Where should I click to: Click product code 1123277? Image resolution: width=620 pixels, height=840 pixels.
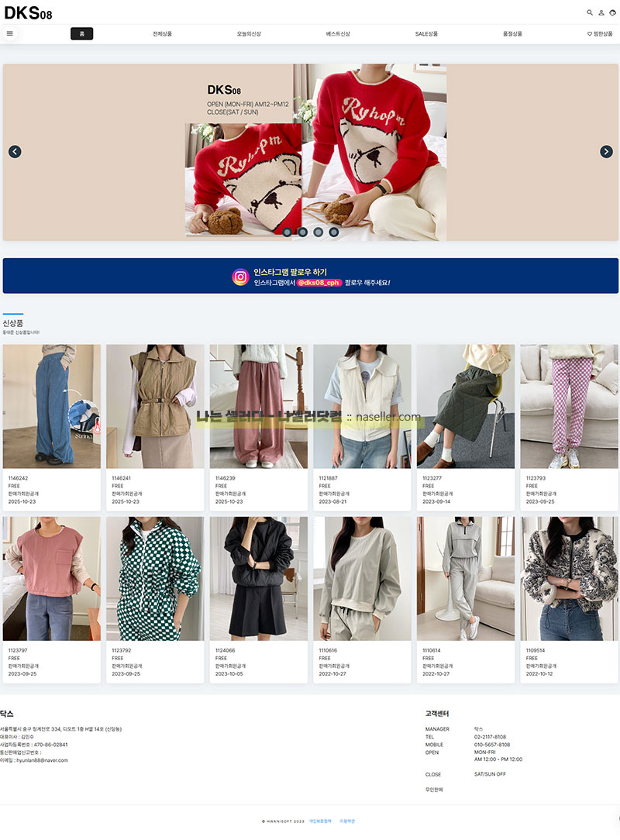432,478
